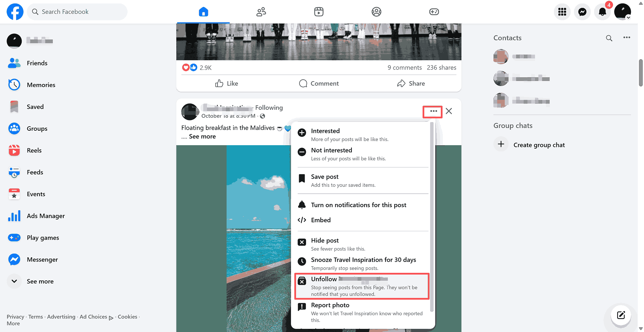Turn on notifications for this post
Screen dimensions: 644x332
tap(358, 205)
